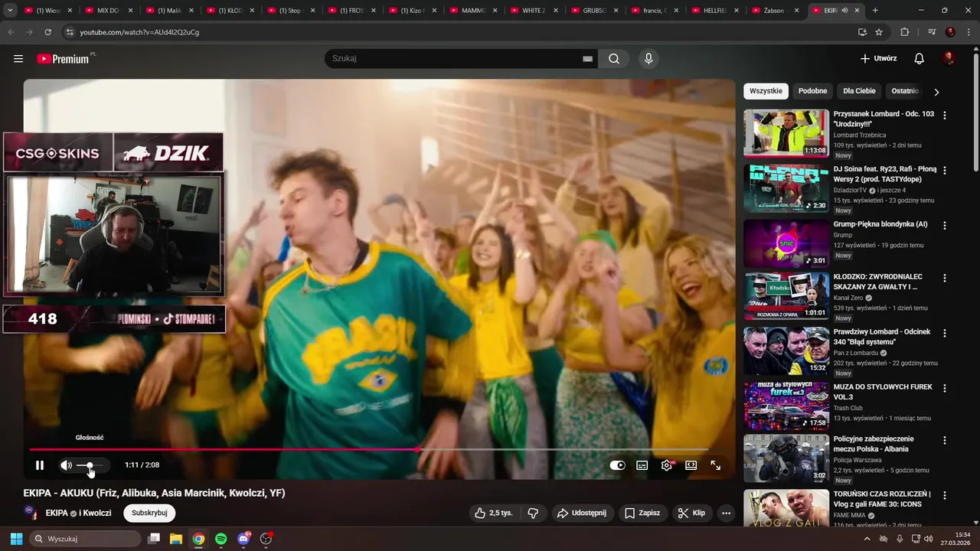Click the address bar URL

pos(139,32)
